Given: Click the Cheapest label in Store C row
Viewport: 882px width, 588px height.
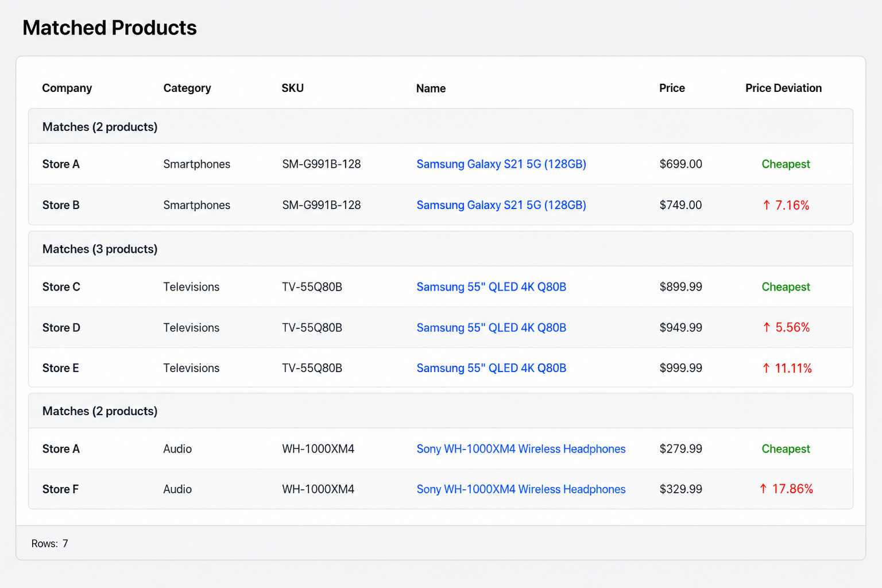Looking at the screenshot, I should [x=786, y=287].
